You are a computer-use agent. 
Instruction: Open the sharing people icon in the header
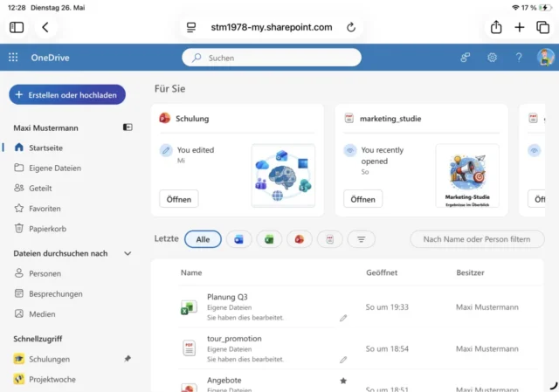coord(466,57)
